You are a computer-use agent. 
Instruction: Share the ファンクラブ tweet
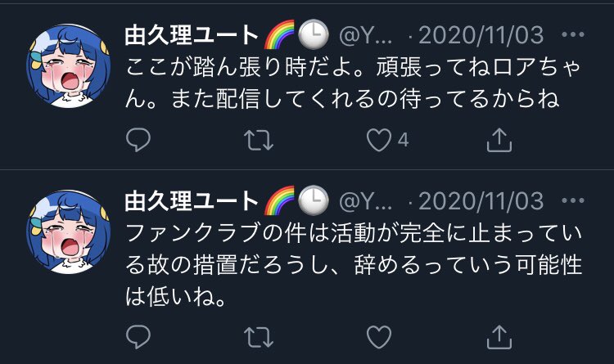tap(499, 337)
